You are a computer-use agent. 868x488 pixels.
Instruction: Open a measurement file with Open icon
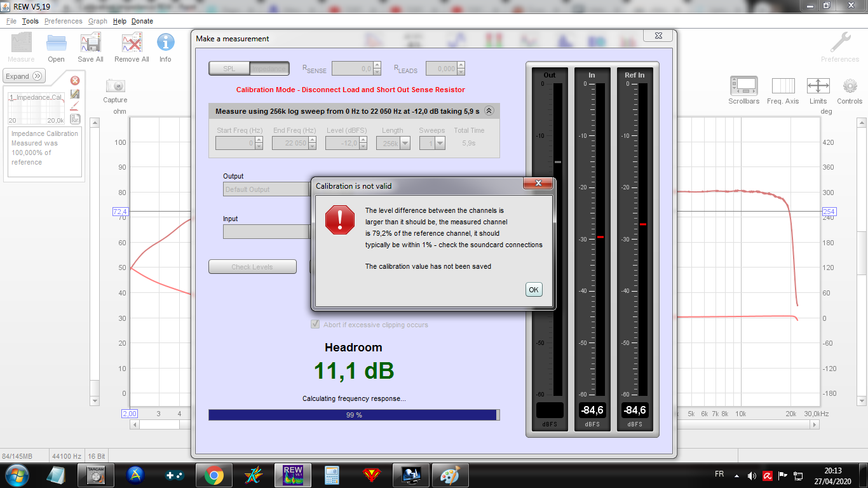56,48
